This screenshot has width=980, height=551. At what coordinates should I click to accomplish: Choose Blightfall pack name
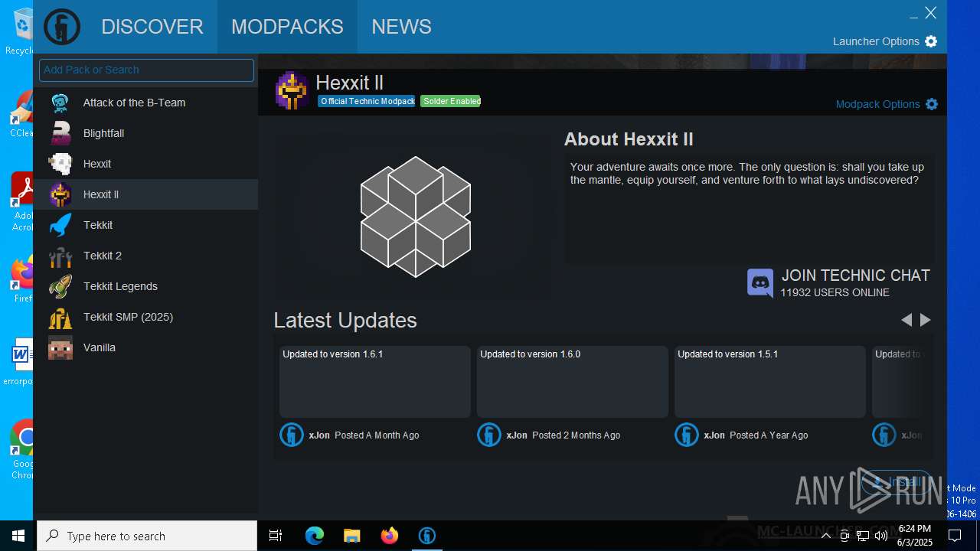point(103,133)
